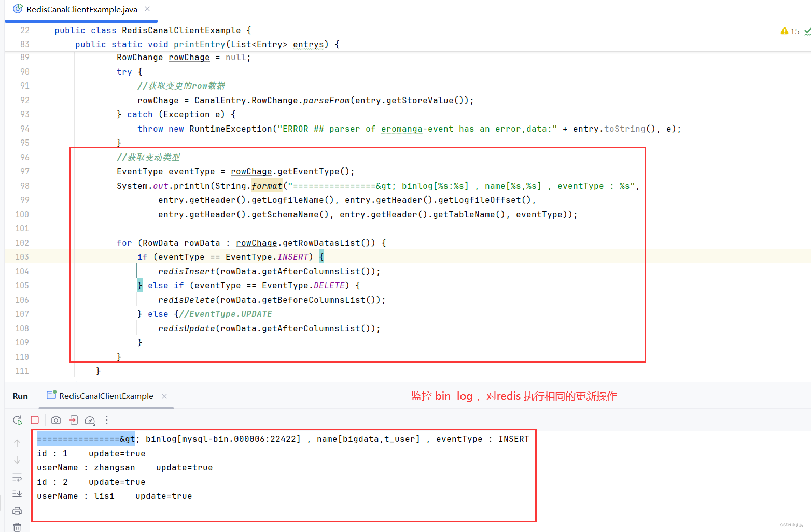Toggle soft-wrap in the console output
811x532 pixels.
pos(17,477)
